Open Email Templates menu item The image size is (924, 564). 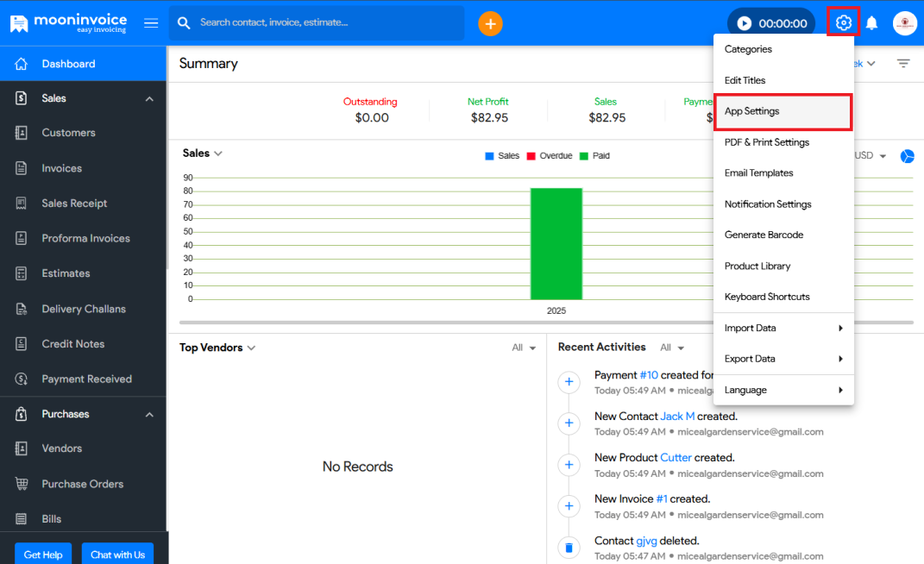[x=783, y=173]
